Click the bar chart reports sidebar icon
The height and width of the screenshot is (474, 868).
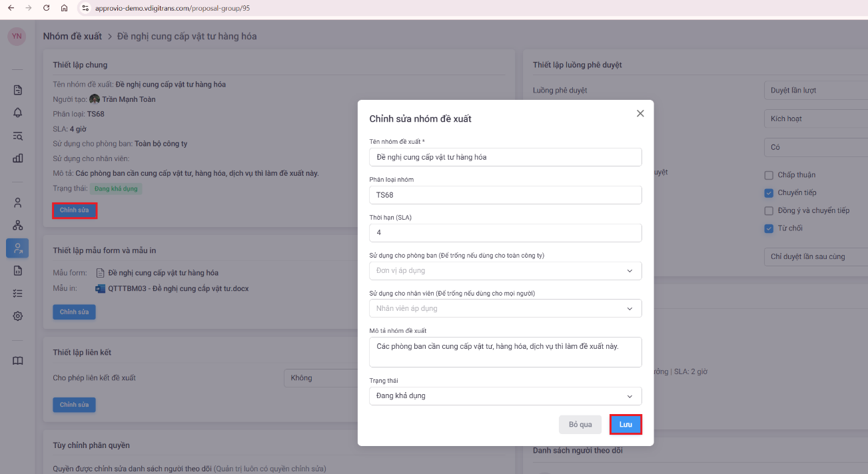[x=18, y=158]
